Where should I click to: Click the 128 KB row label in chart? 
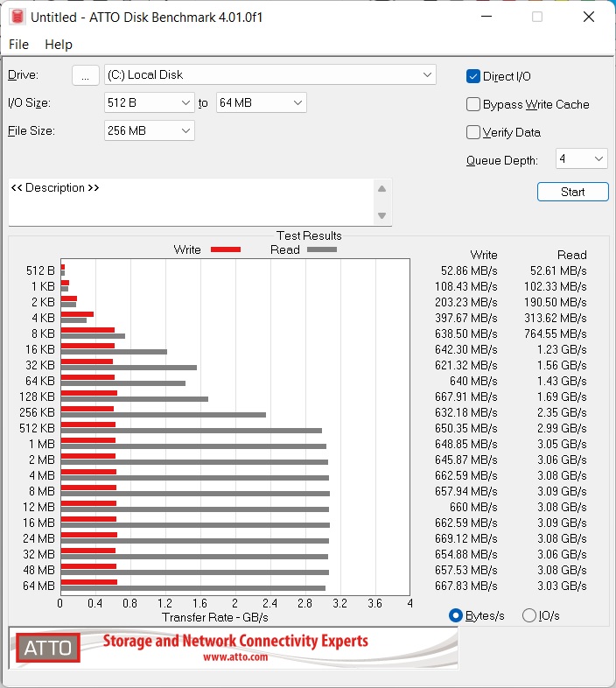(x=37, y=397)
